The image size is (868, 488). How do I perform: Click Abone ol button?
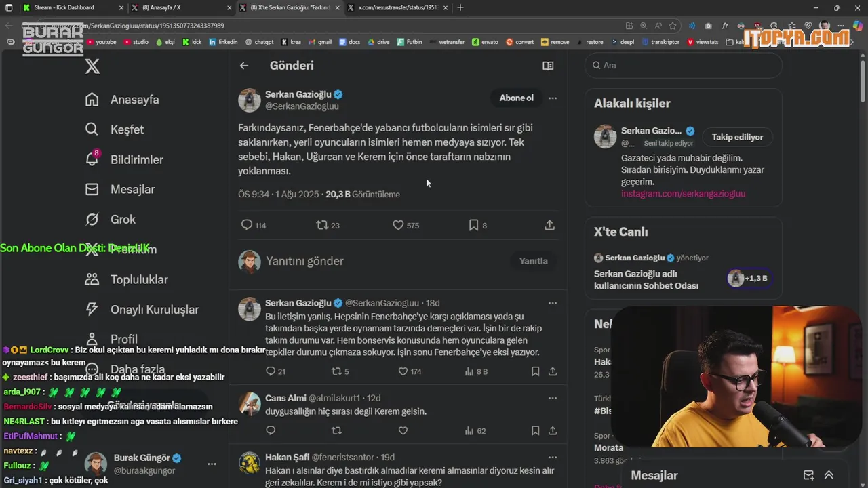tap(516, 98)
